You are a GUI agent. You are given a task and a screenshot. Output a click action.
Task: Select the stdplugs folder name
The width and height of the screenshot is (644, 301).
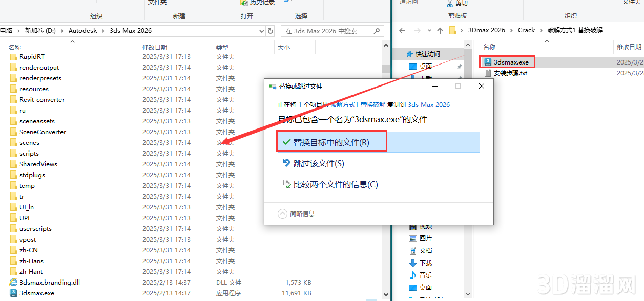pos(32,175)
